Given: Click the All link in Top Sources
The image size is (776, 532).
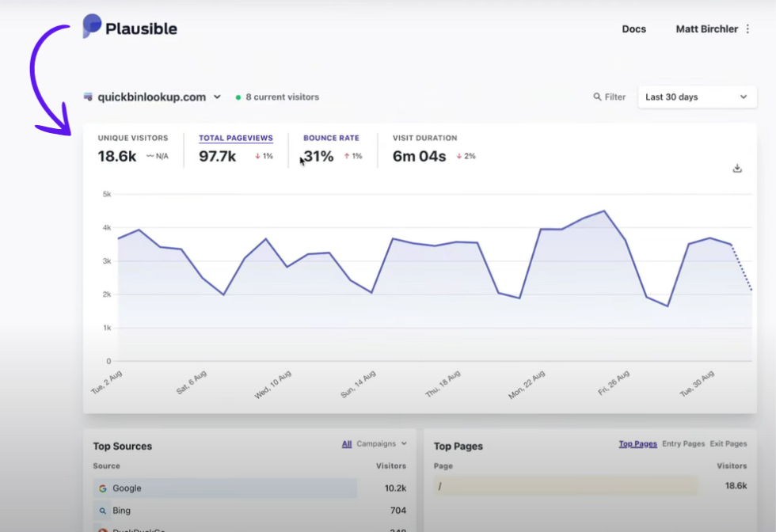Looking at the screenshot, I should click(346, 444).
